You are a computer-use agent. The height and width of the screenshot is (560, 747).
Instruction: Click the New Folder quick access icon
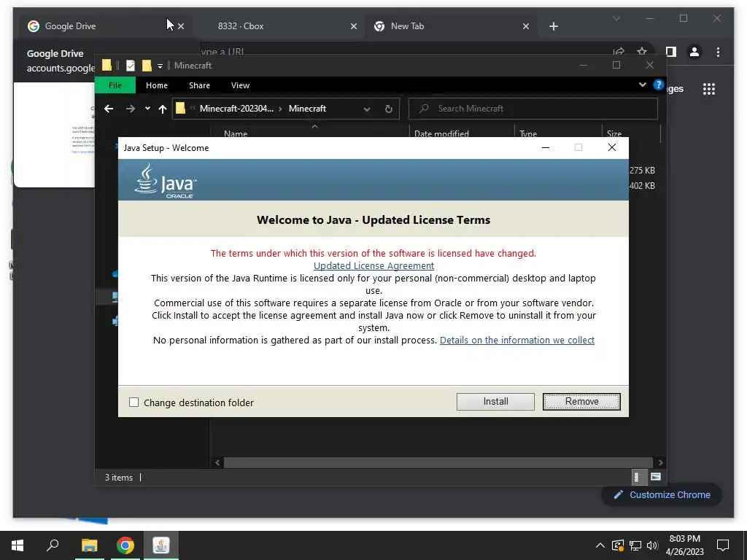147,65
